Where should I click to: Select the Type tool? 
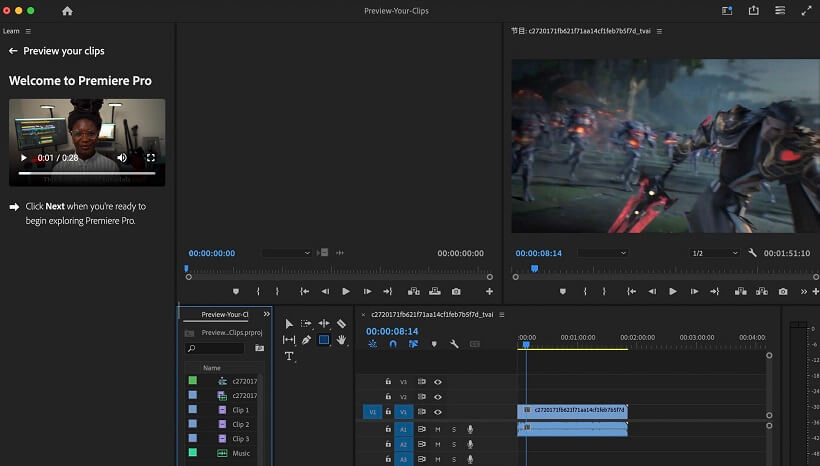[x=289, y=356]
